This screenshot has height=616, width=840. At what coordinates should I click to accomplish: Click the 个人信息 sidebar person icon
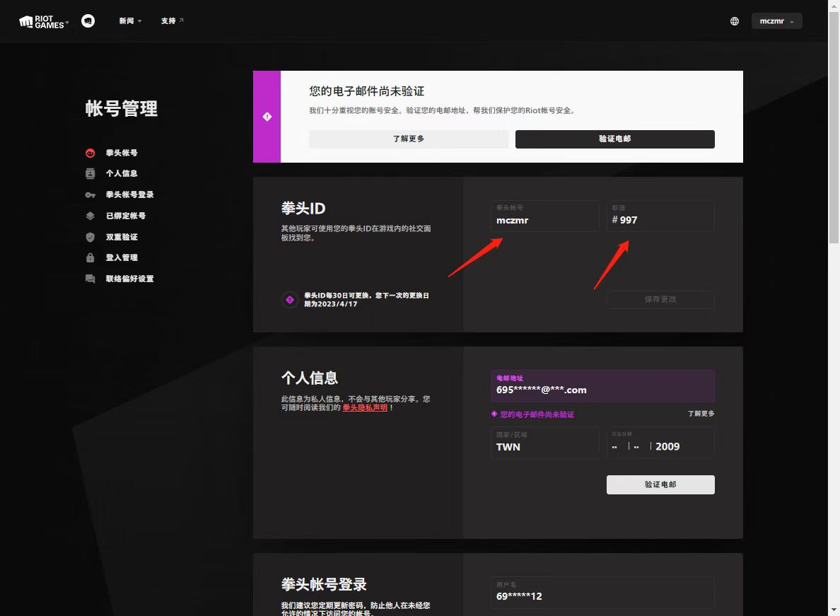click(90, 173)
